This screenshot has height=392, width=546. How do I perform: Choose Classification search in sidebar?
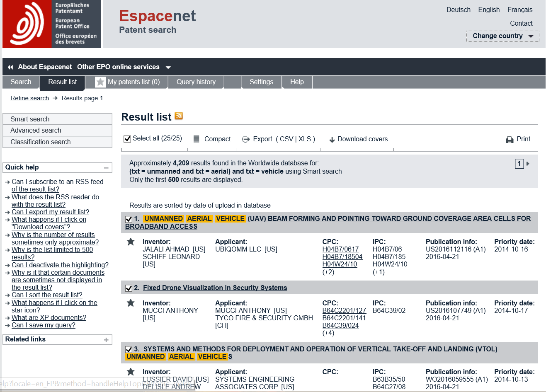coord(57,142)
